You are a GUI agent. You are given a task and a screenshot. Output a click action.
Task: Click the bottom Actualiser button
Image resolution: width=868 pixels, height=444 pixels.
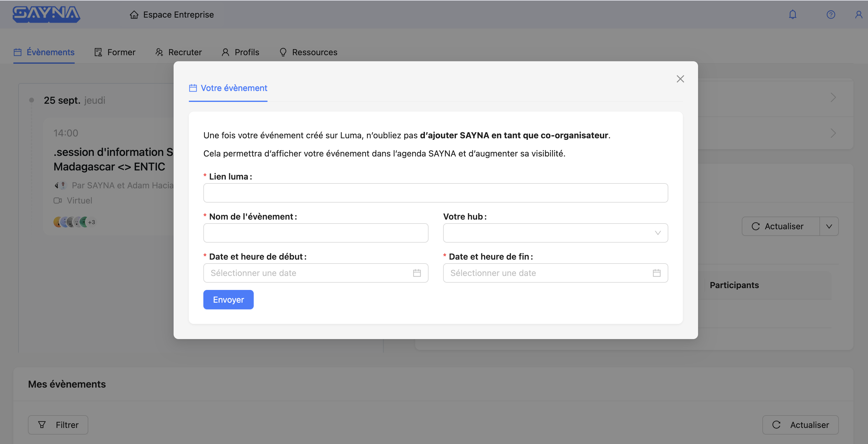click(800, 425)
